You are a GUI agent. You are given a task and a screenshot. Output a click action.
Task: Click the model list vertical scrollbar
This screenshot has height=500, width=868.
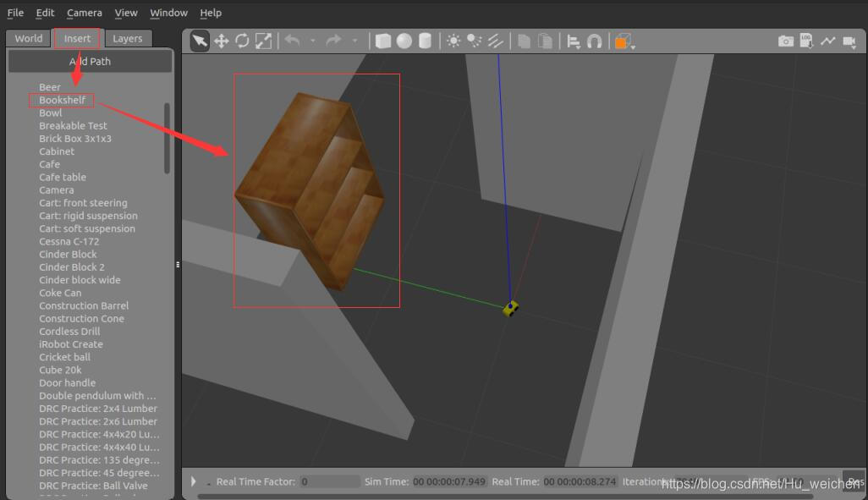coord(167,138)
